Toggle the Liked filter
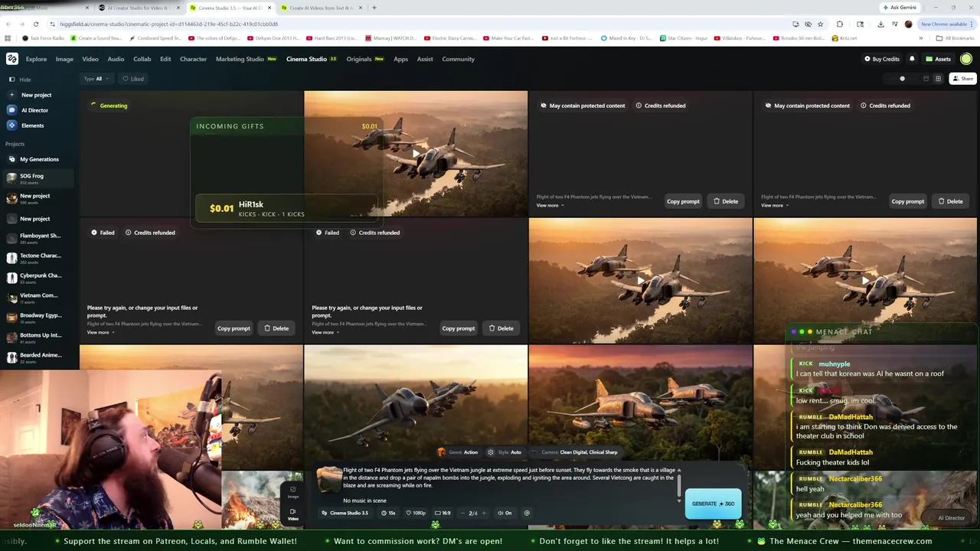 [x=133, y=79]
